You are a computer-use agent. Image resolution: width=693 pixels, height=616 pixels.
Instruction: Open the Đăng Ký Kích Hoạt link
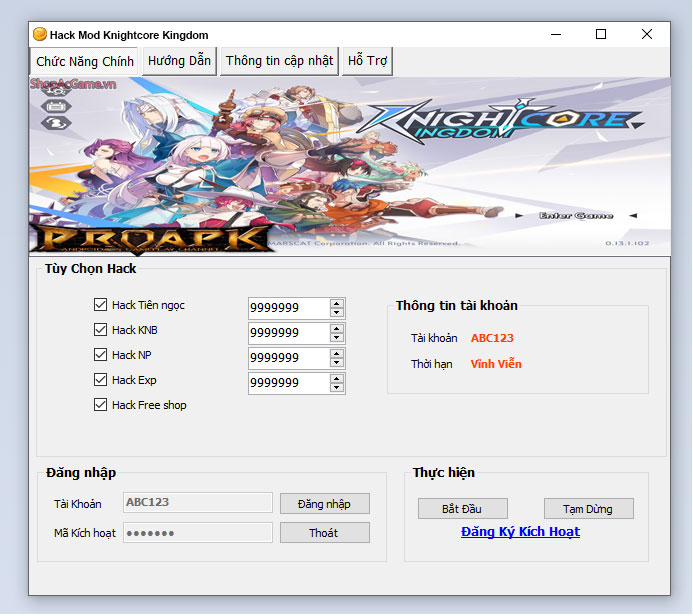click(x=520, y=532)
